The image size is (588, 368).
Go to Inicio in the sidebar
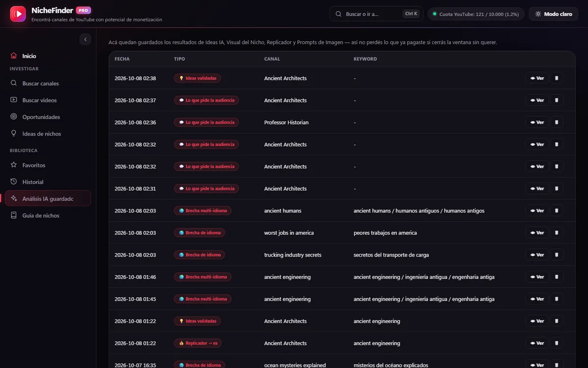coord(48,56)
